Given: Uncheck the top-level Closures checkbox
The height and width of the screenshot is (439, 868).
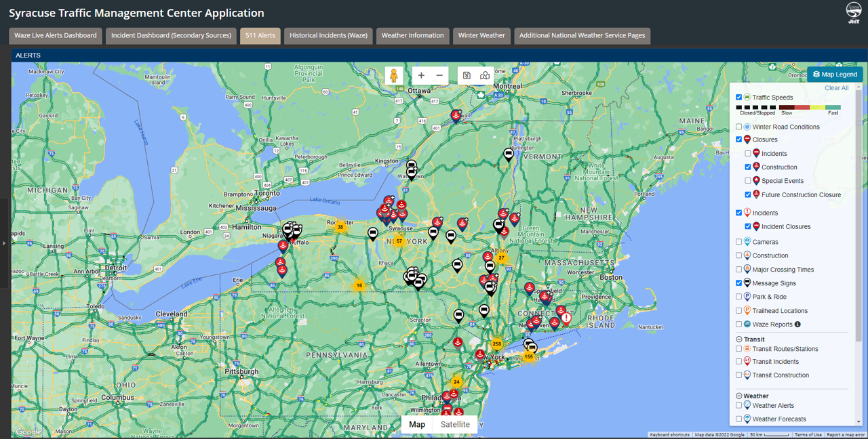Looking at the screenshot, I should click(x=739, y=140).
